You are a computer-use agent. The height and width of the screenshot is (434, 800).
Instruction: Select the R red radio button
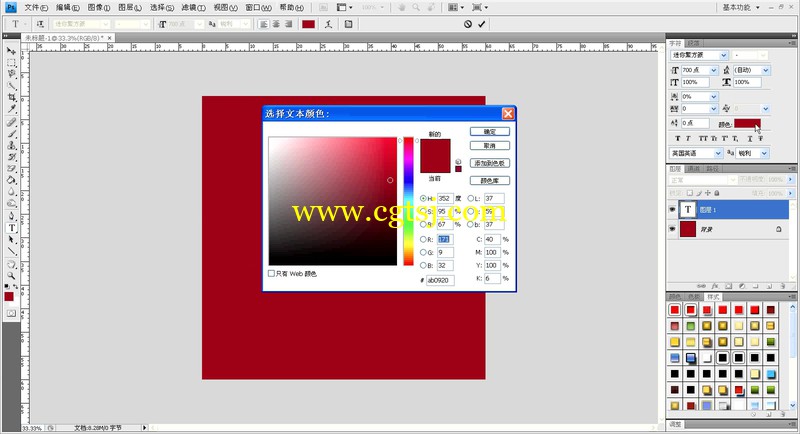[x=423, y=239]
